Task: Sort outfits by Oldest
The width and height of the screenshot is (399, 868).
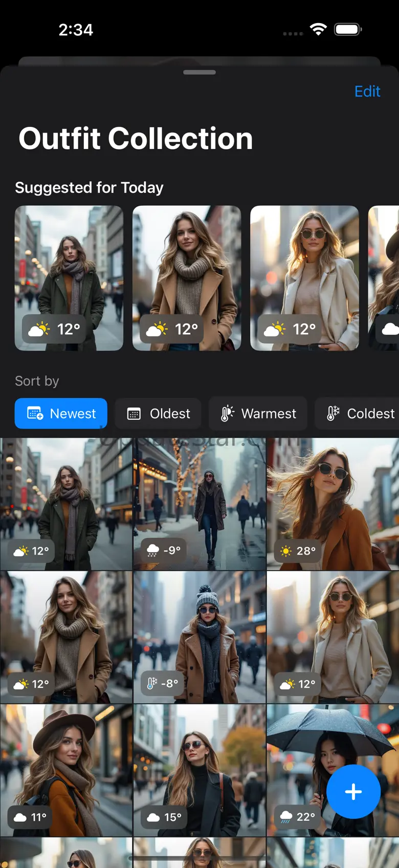Action: [158, 413]
